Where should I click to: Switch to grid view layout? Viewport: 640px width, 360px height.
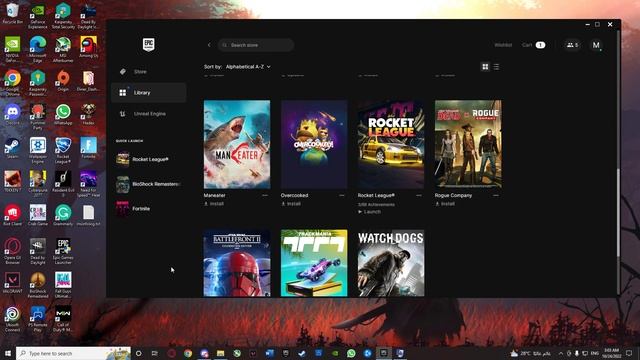coord(485,67)
